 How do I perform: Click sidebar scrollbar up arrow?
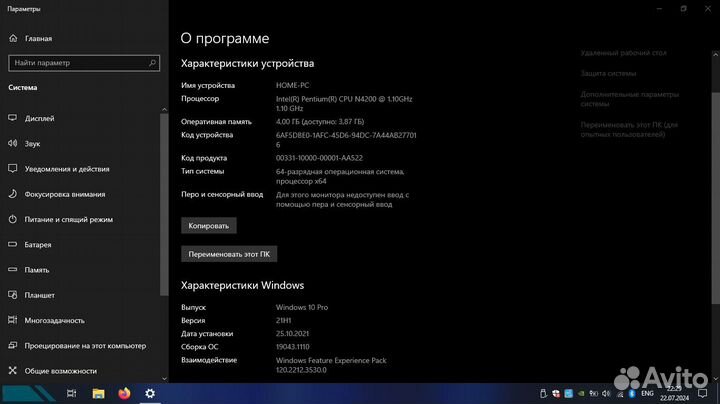pyautogui.click(x=164, y=110)
